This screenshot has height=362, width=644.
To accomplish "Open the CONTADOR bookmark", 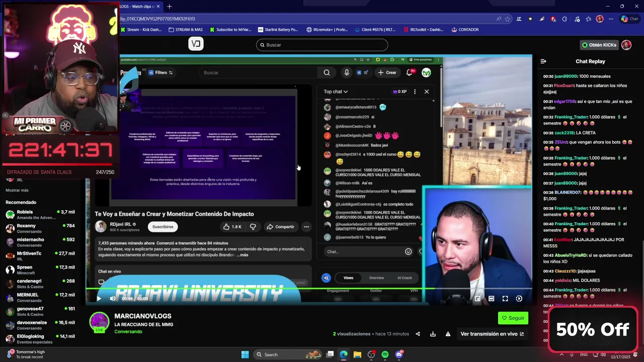I will [x=465, y=30].
